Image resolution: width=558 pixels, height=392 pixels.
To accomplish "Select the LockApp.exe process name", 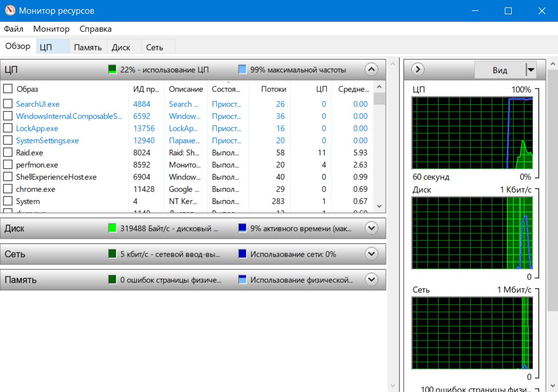I will pyautogui.click(x=37, y=128).
